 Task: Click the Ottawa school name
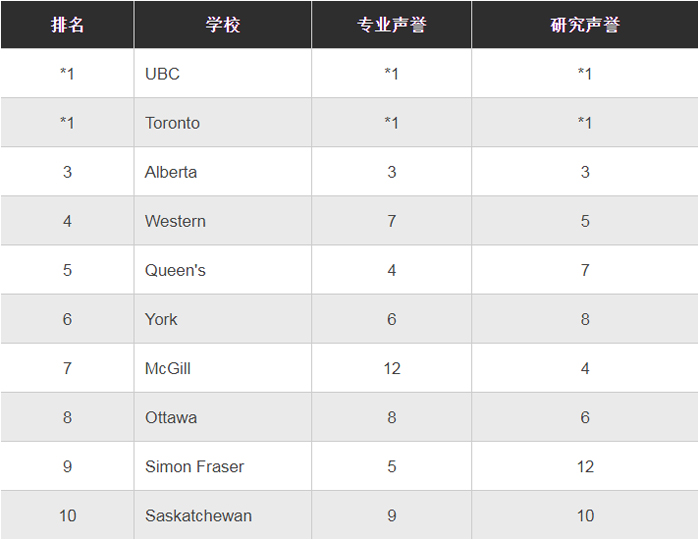pos(171,417)
